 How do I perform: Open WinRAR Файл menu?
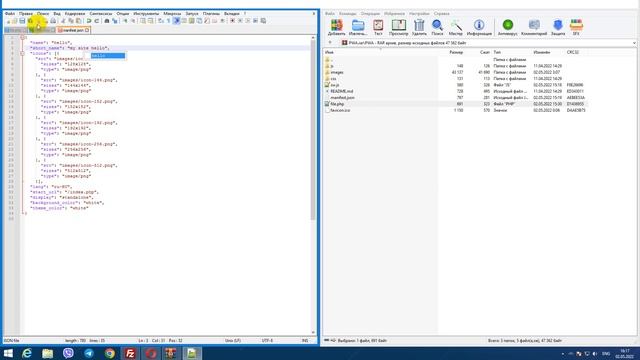(x=330, y=13)
